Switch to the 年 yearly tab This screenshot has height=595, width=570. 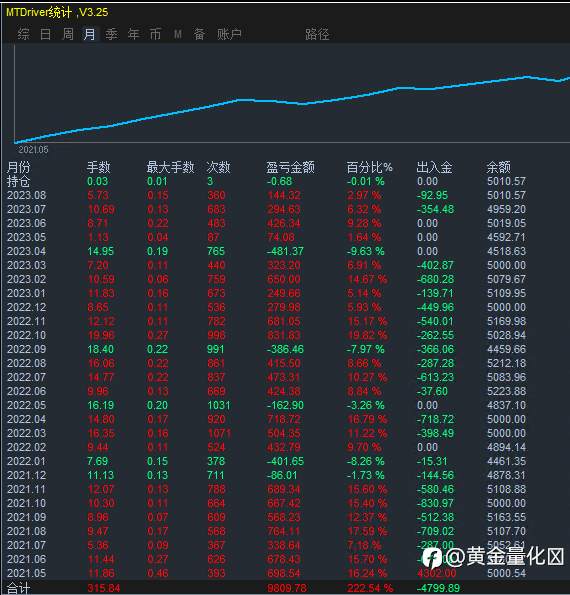(133, 34)
